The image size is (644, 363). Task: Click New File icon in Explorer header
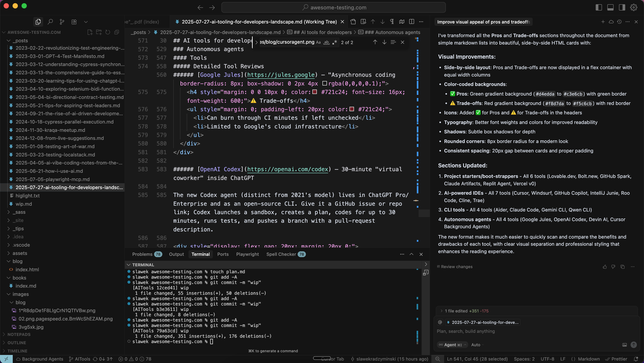90,32
